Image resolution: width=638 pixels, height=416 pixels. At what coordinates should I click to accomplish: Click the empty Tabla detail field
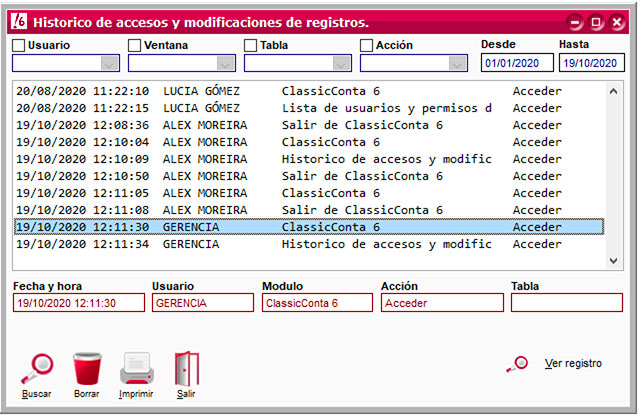pyautogui.click(x=567, y=303)
